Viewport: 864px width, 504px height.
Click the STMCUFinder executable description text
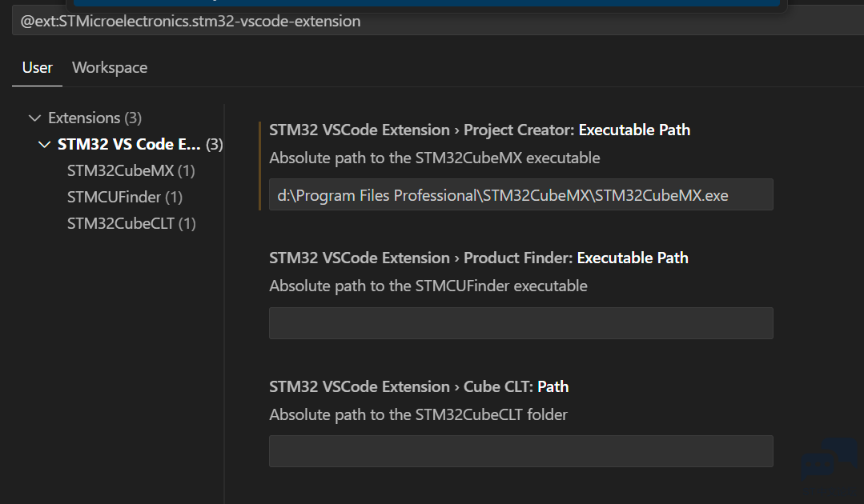[x=428, y=286]
